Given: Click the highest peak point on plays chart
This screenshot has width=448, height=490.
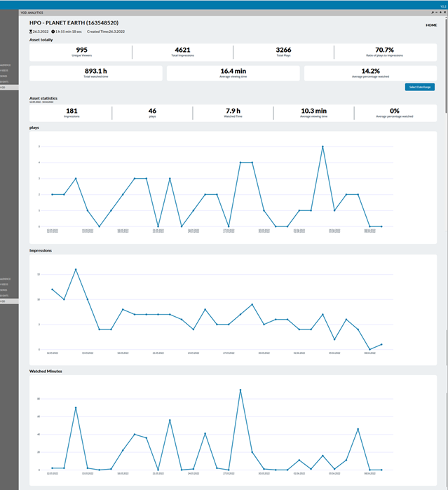Looking at the screenshot, I should [x=323, y=147].
